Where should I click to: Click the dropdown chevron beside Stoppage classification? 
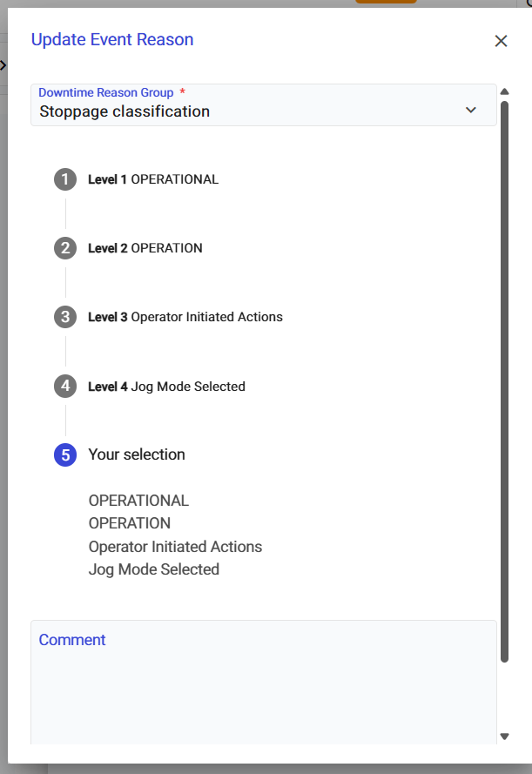(471, 110)
